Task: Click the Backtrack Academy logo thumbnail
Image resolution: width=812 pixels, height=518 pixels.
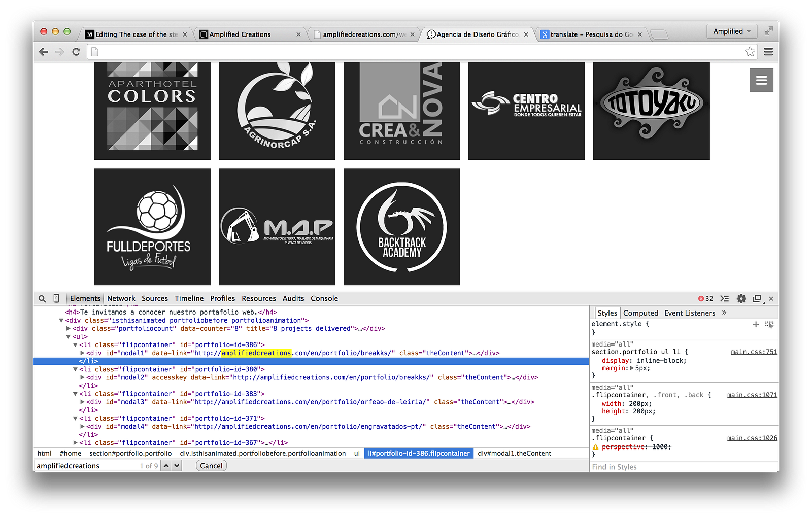Action: tap(402, 227)
